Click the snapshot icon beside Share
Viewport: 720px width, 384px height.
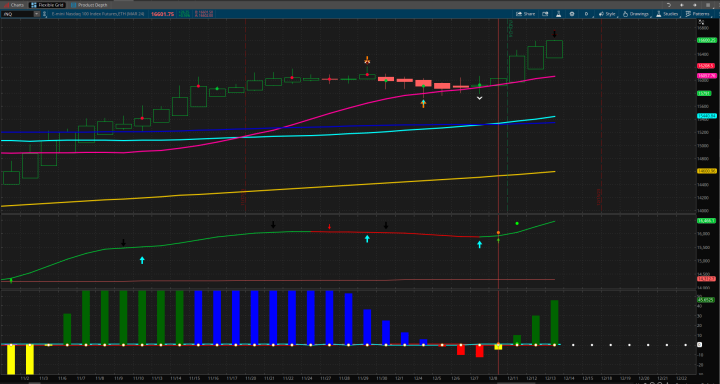point(545,14)
